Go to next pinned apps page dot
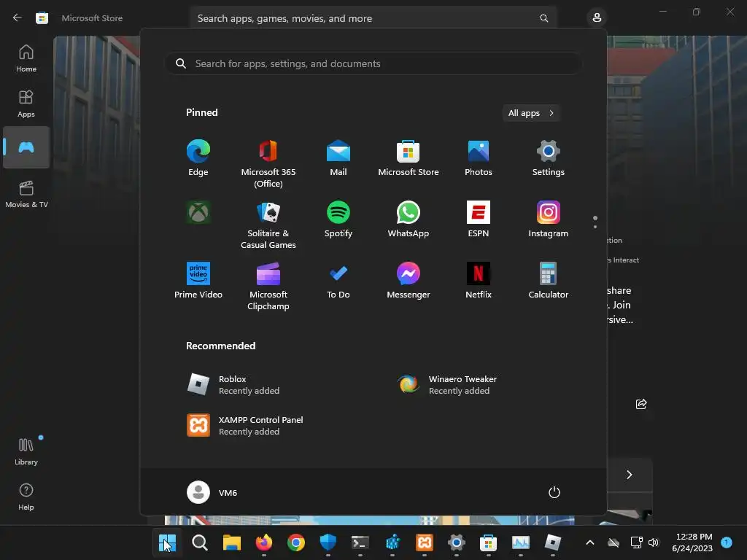Image resolution: width=747 pixels, height=560 pixels. tap(595, 227)
